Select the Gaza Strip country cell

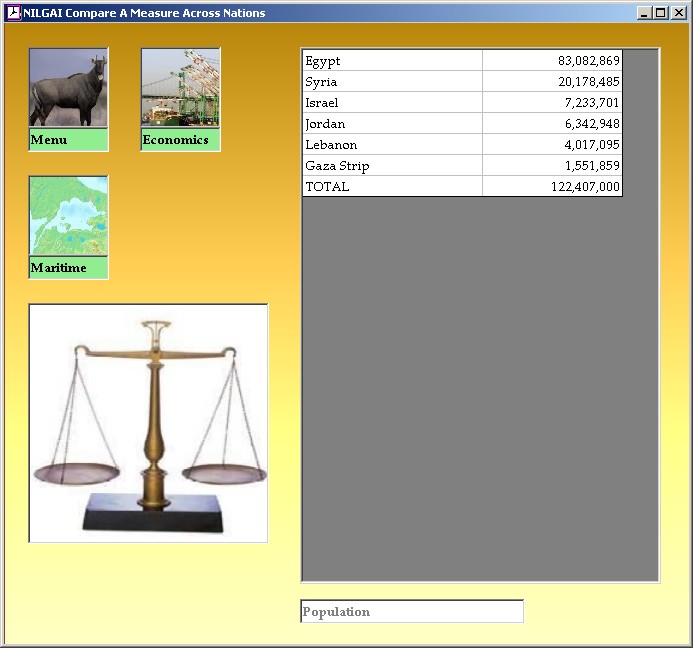pyautogui.click(x=392, y=166)
